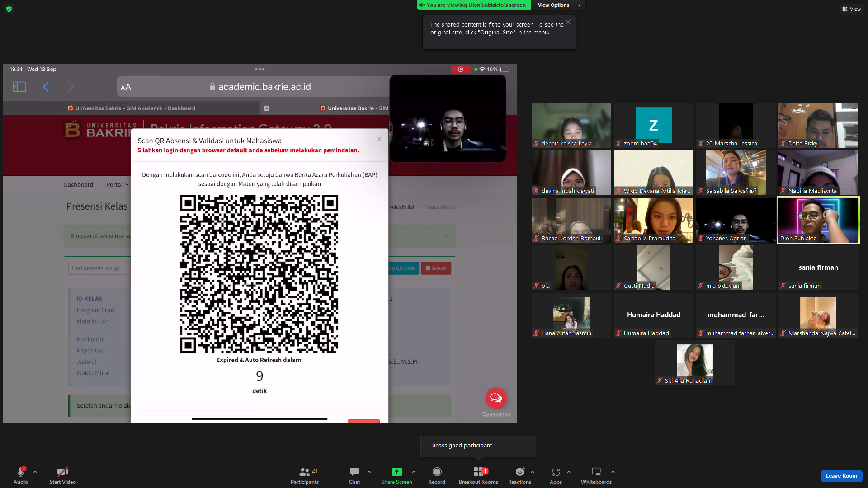Click the Safari sidebar icon in shared screen
The image size is (868, 488).
[19, 87]
